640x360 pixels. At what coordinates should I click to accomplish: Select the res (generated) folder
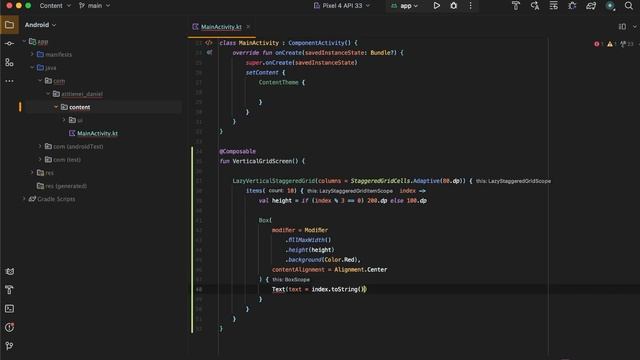pyautogui.click(x=66, y=186)
